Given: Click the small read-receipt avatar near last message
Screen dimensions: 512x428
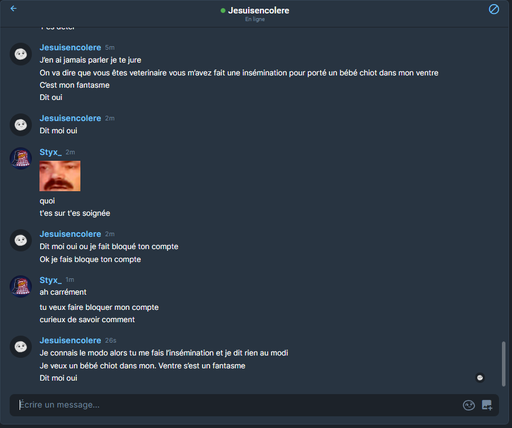Looking at the screenshot, I should pos(480,378).
